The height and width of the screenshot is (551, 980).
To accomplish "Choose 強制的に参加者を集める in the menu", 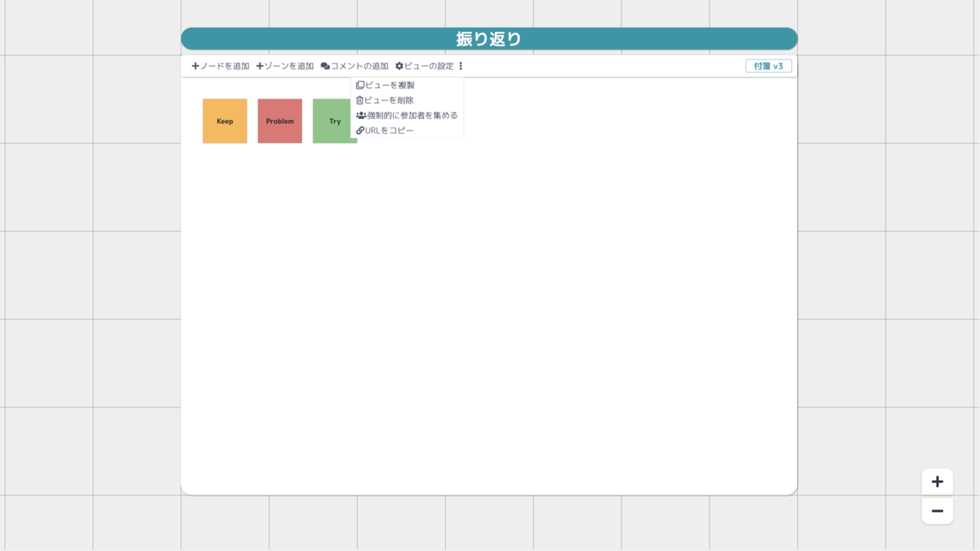I will click(x=408, y=115).
